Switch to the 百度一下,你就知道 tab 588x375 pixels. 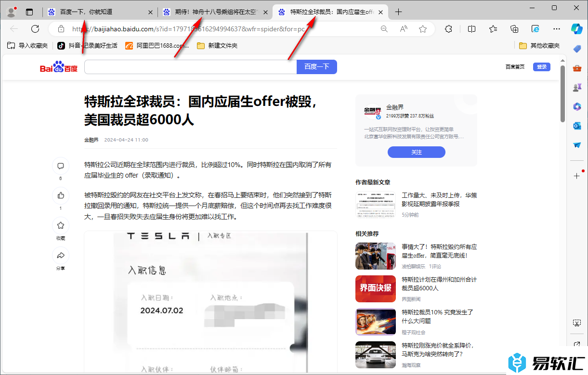[101, 12]
